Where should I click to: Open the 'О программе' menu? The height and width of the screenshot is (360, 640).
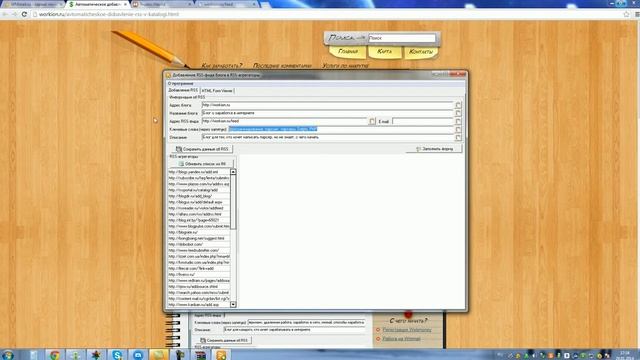tap(180, 83)
